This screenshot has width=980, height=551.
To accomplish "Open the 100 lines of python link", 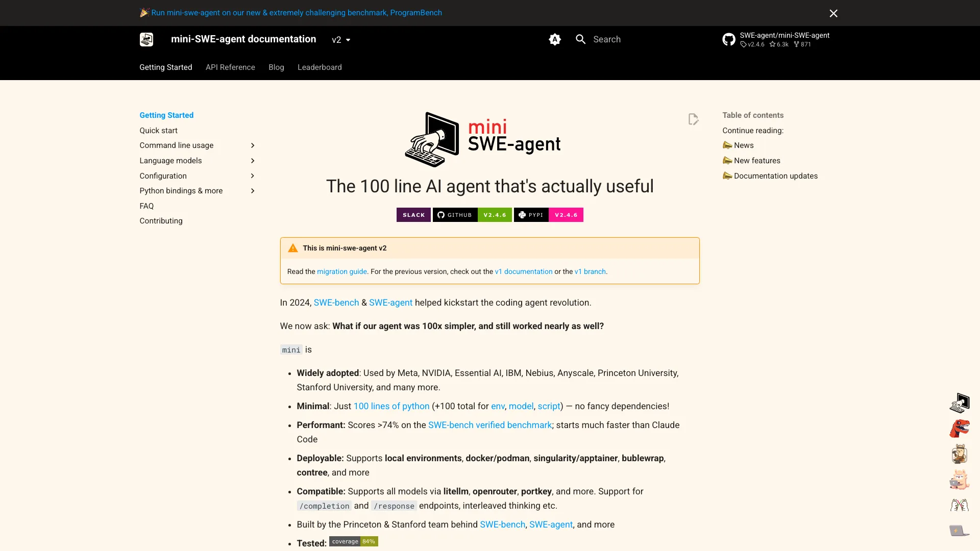I will pos(391,406).
